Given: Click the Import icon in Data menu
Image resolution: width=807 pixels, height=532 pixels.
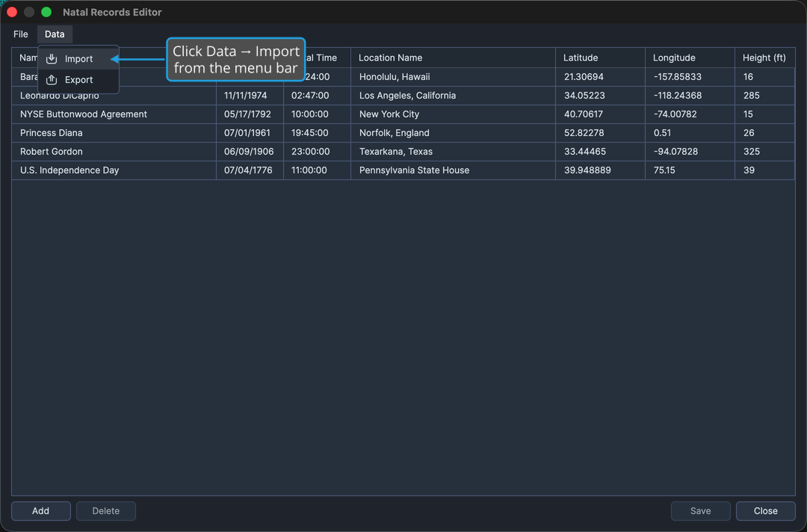Looking at the screenshot, I should (x=52, y=58).
